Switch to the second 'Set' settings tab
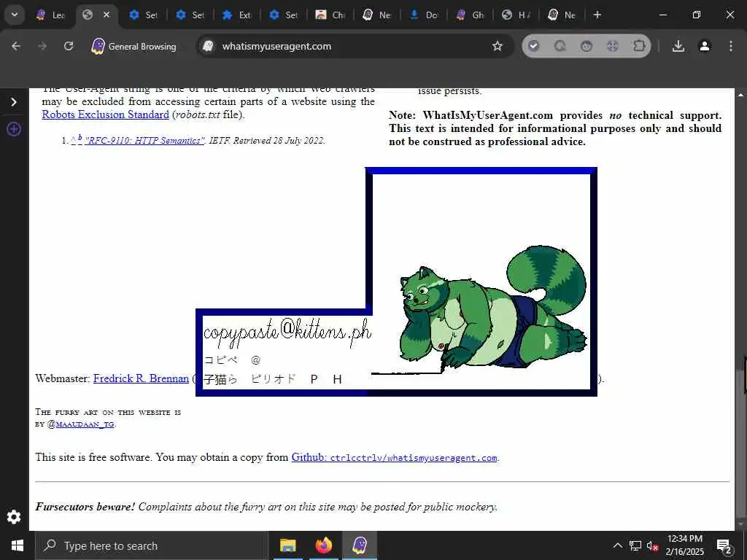The height and width of the screenshot is (560, 747). (x=190, y=15)
